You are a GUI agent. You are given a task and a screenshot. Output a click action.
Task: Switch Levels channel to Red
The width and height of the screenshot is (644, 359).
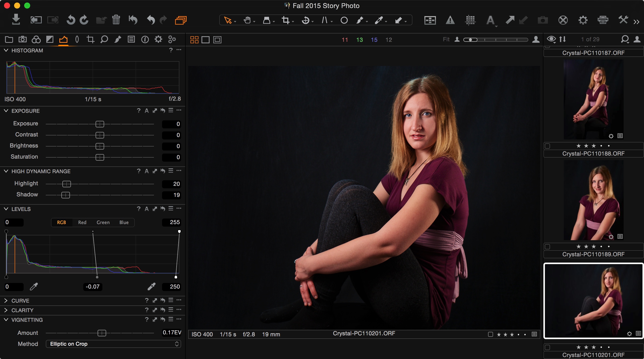(x=82, y=223)
